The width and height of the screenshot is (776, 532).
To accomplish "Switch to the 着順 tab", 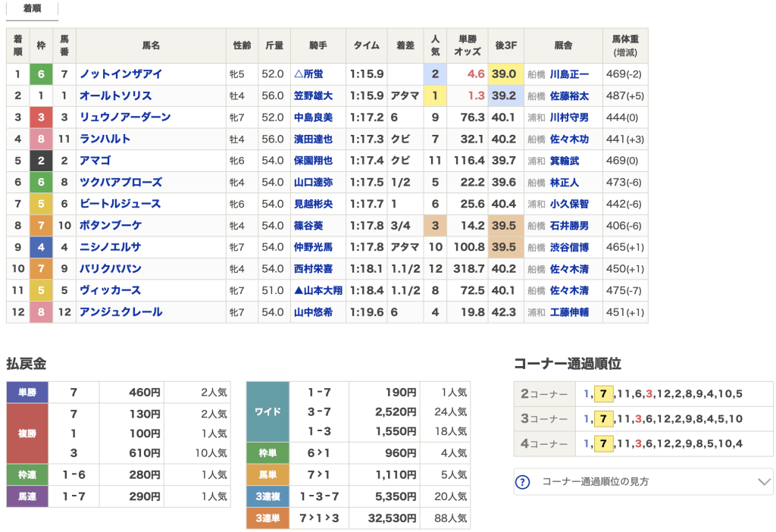I will [x=32, y=9].
